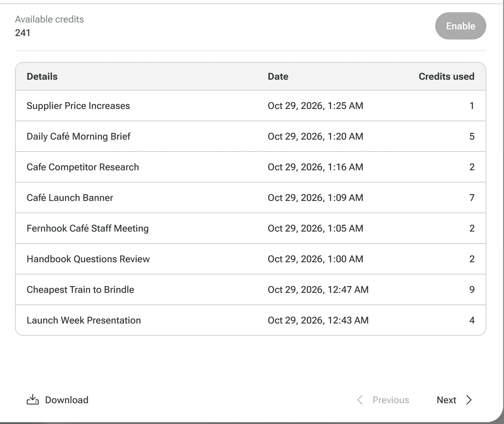
Task: Click the Download link text
Action: coord(67,400)
